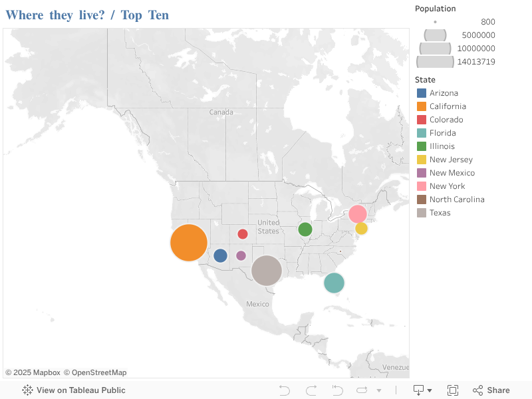Click the 'Where they live? / Top Ten' title
The height and width of the screenshot is (399, 532).
coord(87,15)
